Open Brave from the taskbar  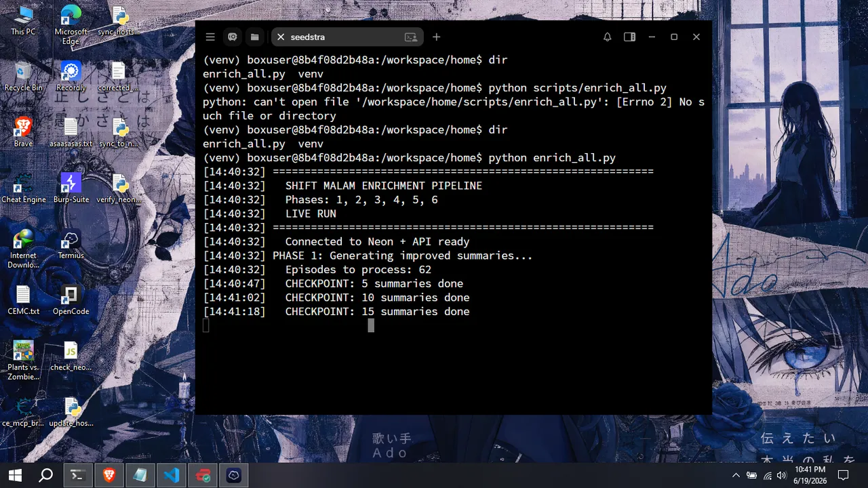coord(109,476)
